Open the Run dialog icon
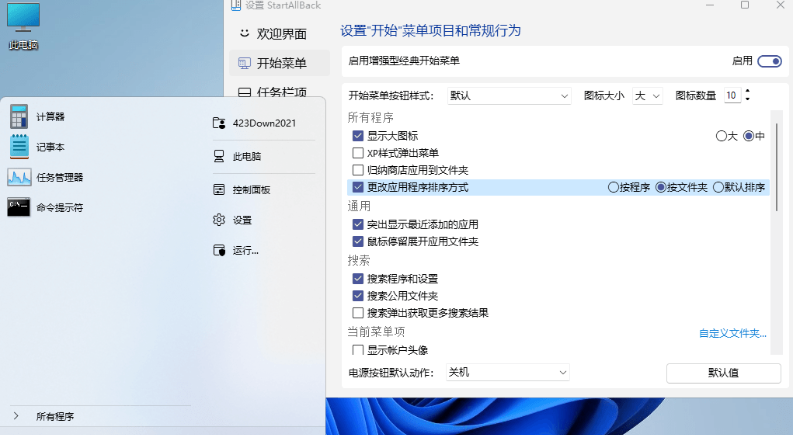 [x=219, y=250]
